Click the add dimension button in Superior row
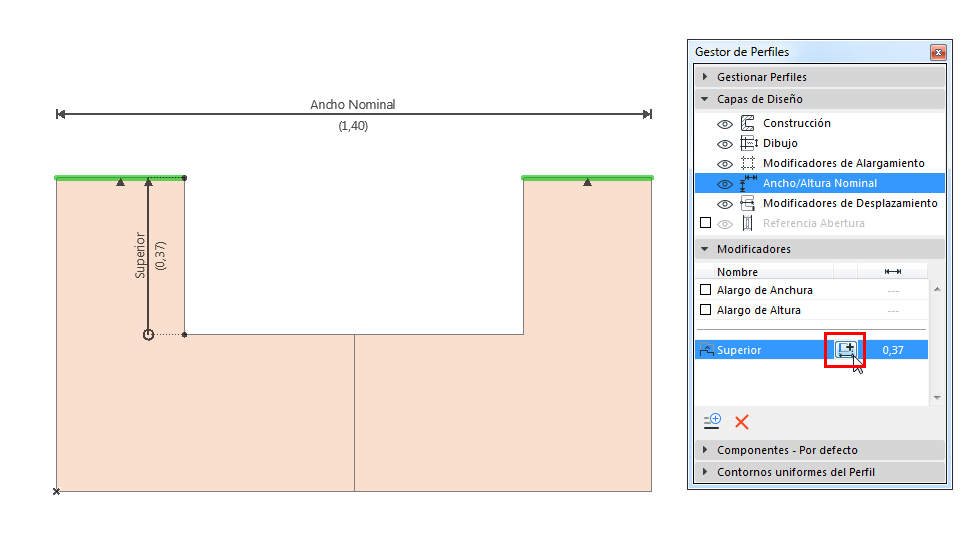Screen dimensions: 966x534 (846, 350)
